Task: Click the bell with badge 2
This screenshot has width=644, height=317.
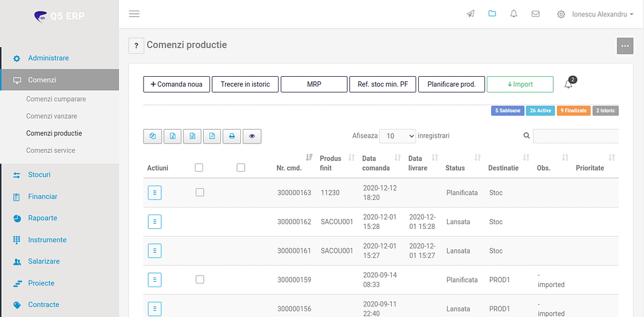Action: (x=569, y=84)
